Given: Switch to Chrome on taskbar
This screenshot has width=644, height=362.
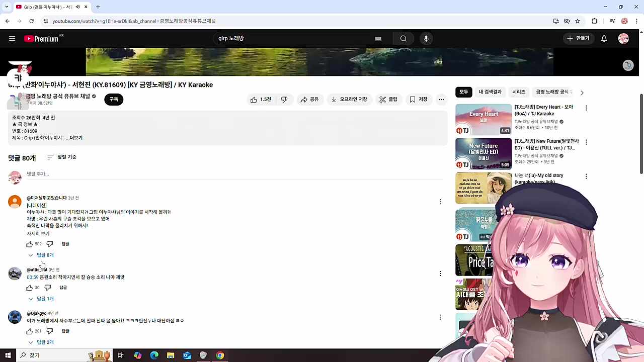Looking at the screenshot, I should (x=220, y=355).
